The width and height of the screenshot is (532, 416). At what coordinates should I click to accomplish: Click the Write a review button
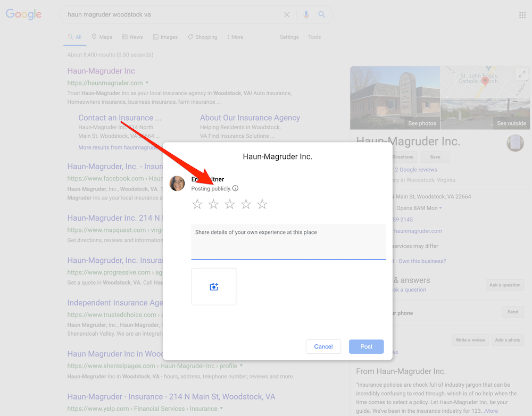[x=470, y=340]
